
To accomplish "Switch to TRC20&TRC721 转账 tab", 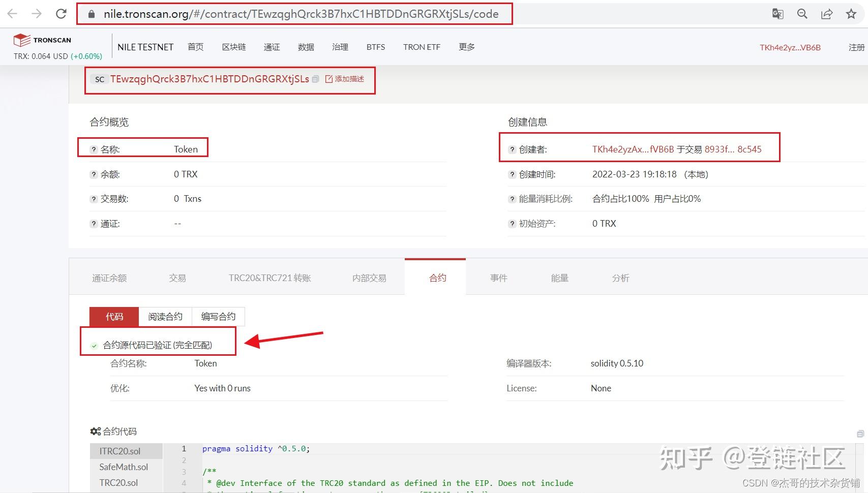I will pos(270,278).
